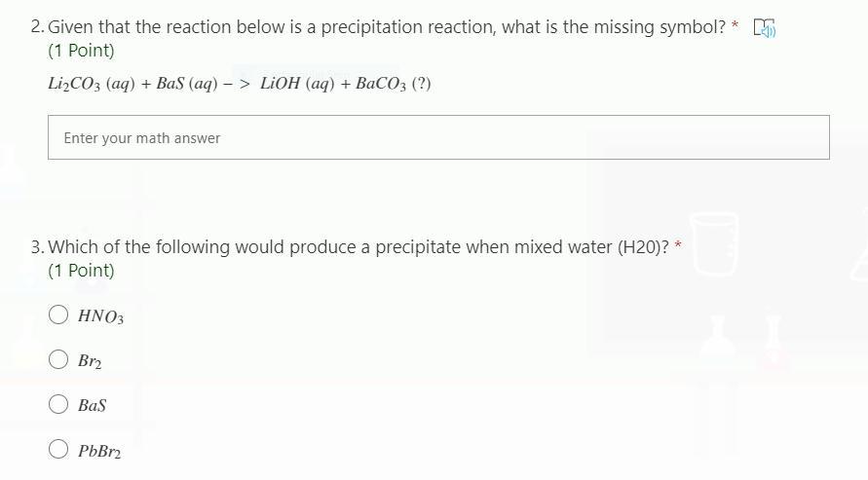
Task: Click the BaS answer label text
Action: coord(93,406)
